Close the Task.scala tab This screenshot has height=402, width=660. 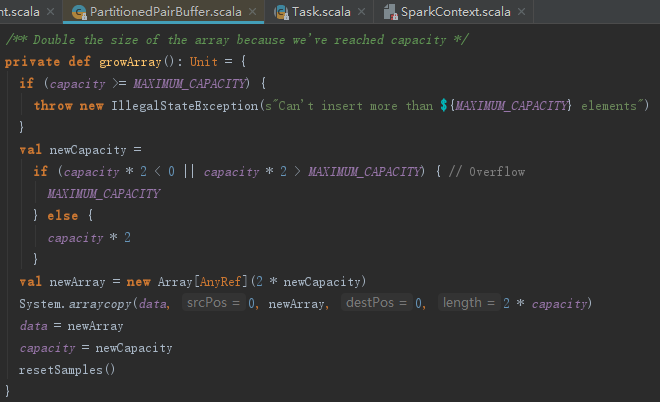[361, 12]
